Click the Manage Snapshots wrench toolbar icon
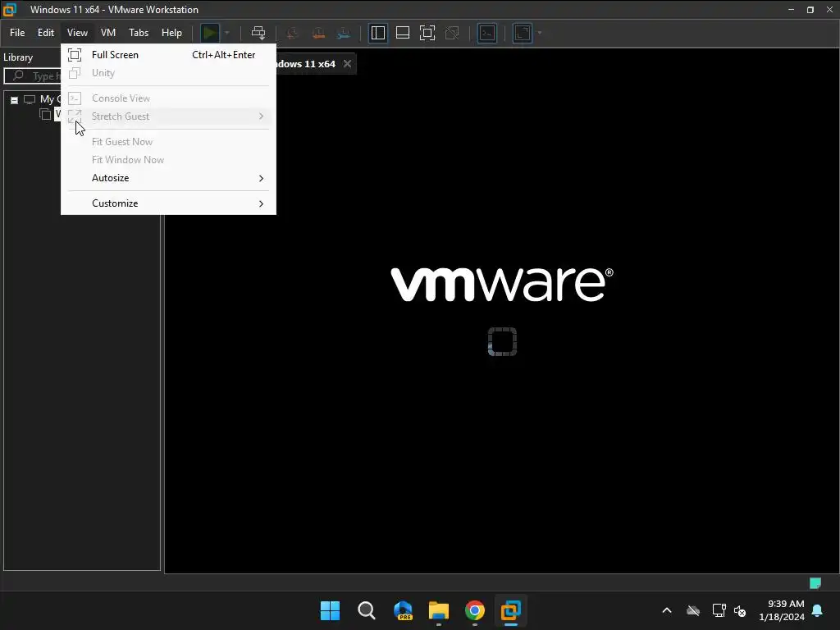The height and width of the screenshot is (630, 840). pyautogui.click(x=344, y=33)
